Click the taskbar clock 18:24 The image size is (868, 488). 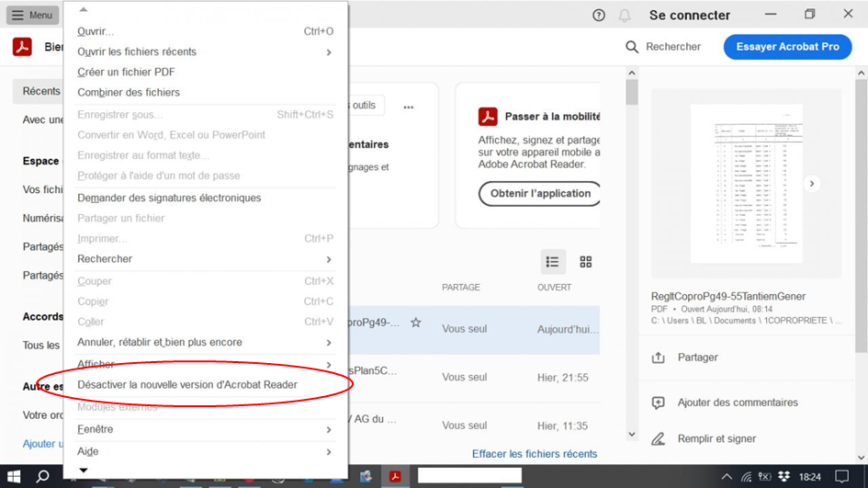[x=809, y=477]
